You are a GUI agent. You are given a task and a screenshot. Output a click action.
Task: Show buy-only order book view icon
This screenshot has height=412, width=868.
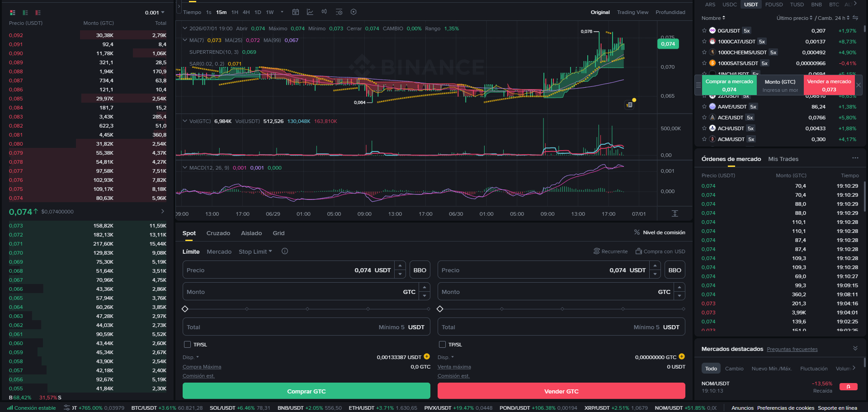pyautogui.click(x=25, y=13)
